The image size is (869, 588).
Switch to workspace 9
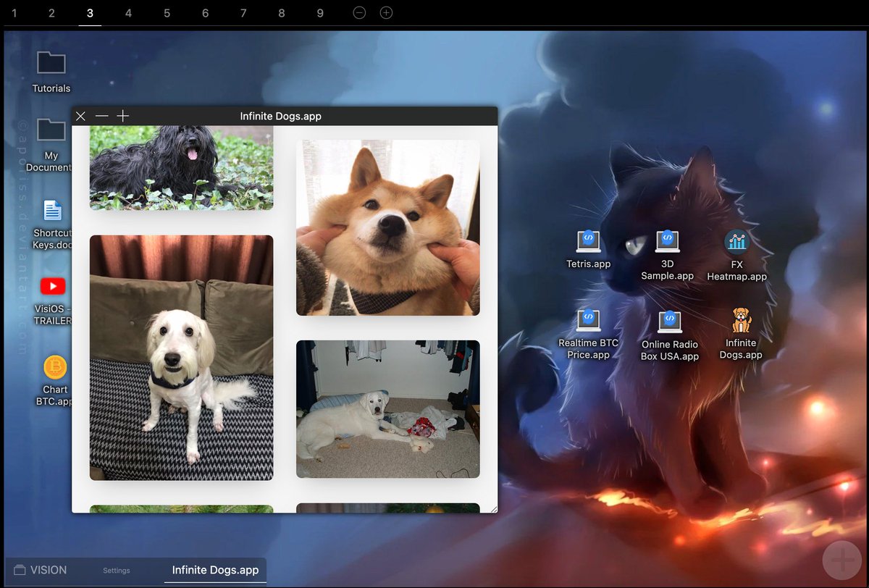pyautogui.click(x=320, y=13)
